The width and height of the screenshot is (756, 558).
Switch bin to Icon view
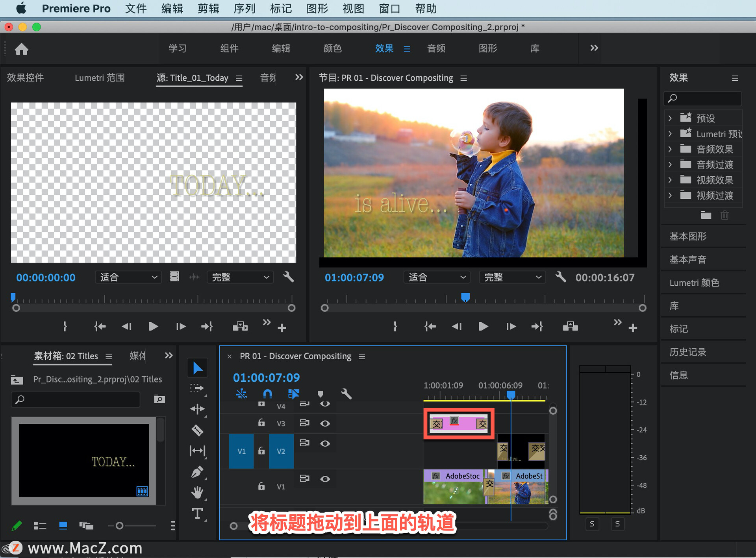(63, 525)
